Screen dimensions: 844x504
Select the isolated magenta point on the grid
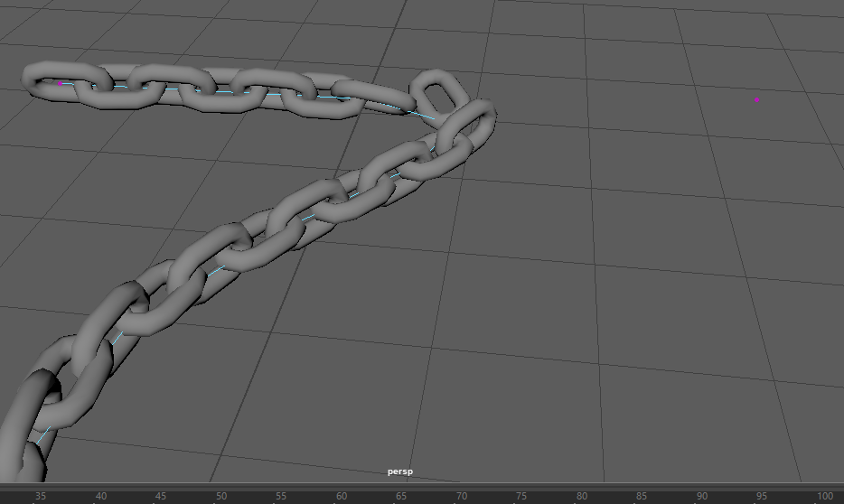pyautogui.click(x=757, y=100)
